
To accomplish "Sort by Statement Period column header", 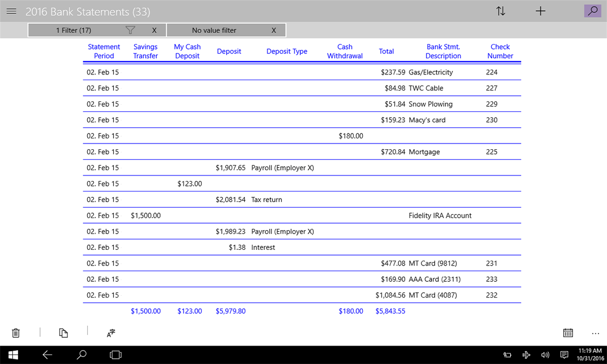I will pos(104,51).
